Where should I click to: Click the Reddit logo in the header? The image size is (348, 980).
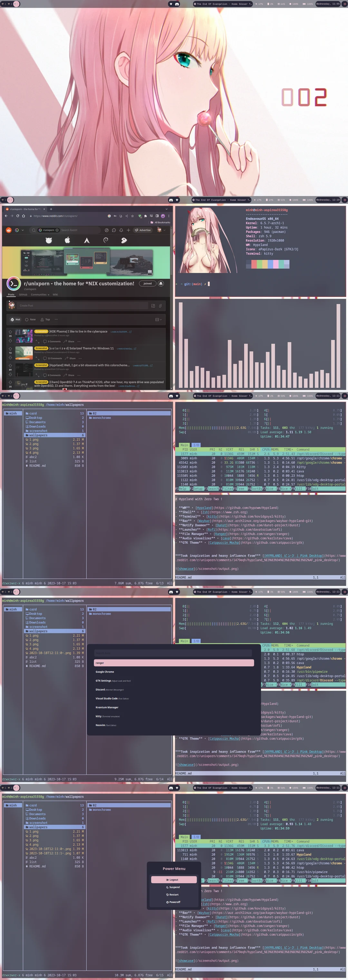[x=9, y=230]
